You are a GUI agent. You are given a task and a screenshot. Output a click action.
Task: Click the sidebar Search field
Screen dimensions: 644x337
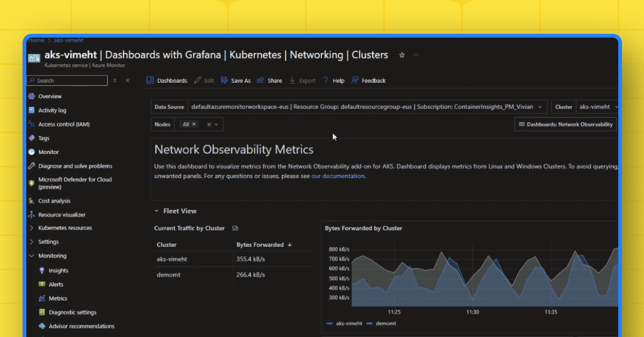[68, 80]
